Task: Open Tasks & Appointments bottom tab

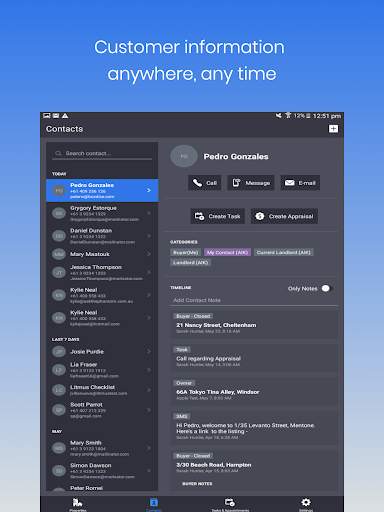Action: point(230,504)
